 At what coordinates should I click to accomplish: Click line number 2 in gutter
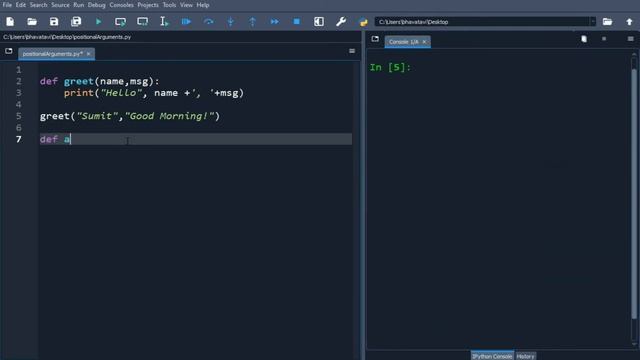point(18,81)
